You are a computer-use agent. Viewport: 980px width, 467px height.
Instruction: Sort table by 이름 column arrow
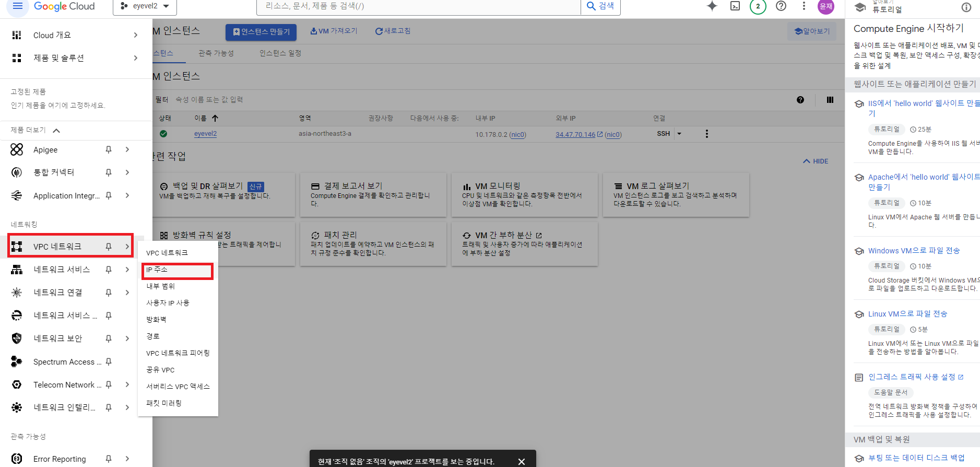215,119
